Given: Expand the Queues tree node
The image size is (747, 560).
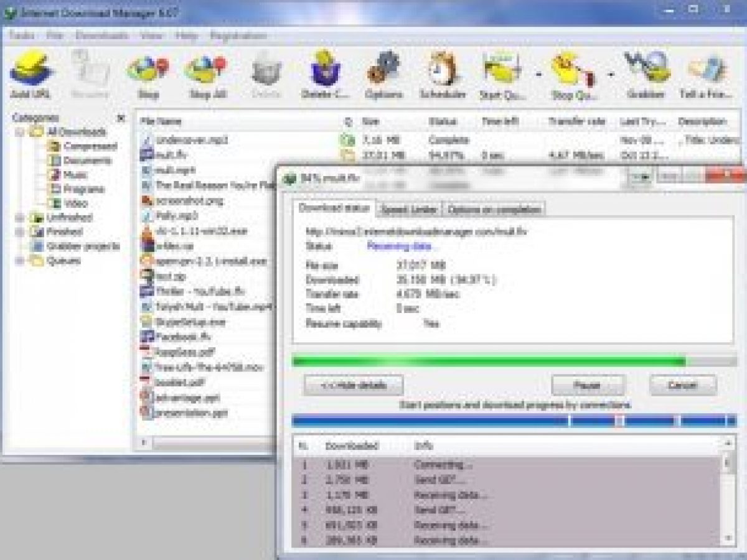Looking at the screenshot, I should 19,261.
